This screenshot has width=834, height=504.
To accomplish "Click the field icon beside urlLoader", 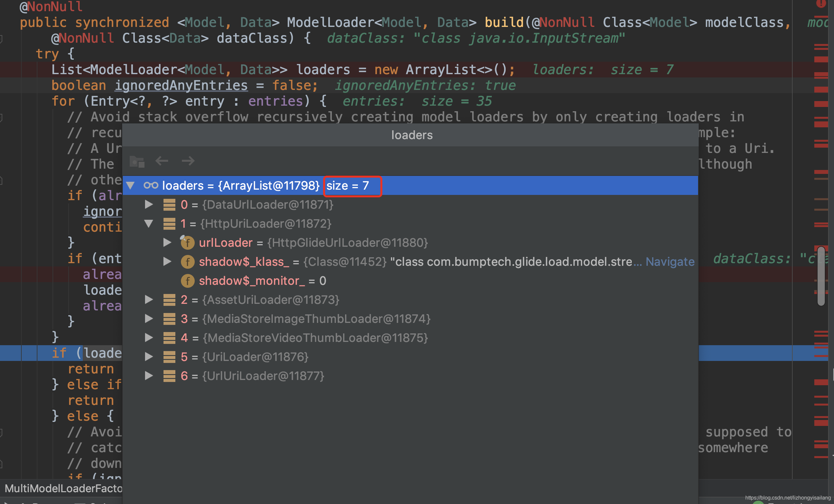I will [x=187, y=242].
